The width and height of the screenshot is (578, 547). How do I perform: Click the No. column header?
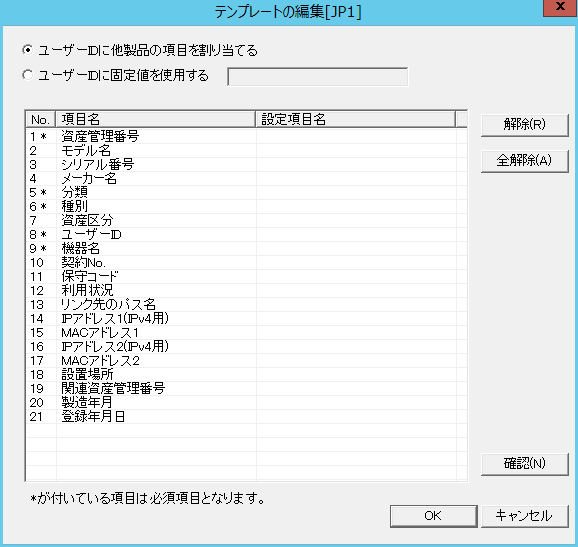tap(41, 119)
